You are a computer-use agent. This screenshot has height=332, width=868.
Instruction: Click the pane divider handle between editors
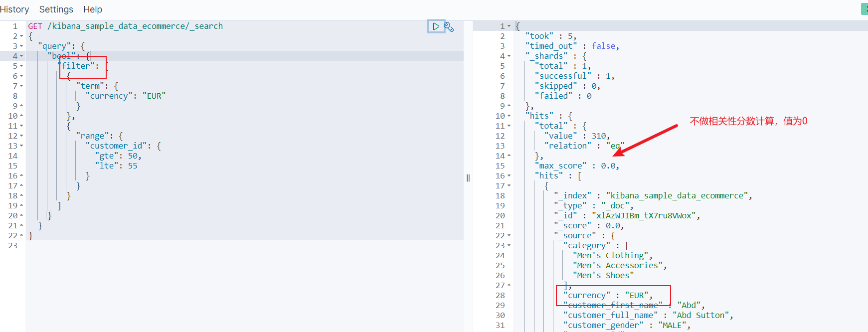click(x=468, y=178)
